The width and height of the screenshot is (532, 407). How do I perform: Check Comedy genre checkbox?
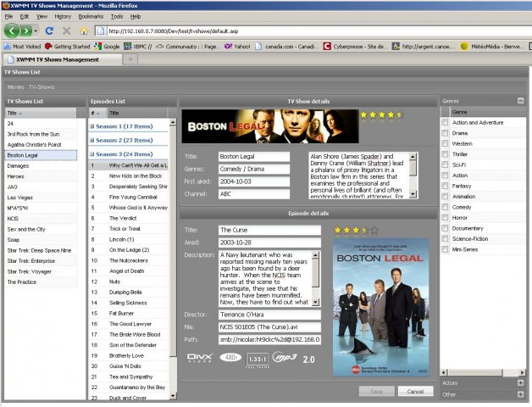pos(445,207)
